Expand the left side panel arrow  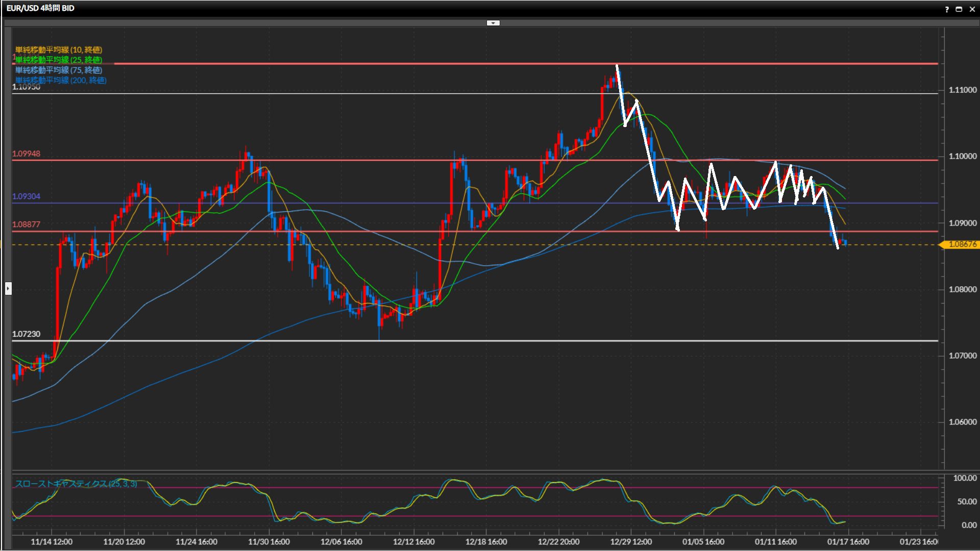[8, 289]
